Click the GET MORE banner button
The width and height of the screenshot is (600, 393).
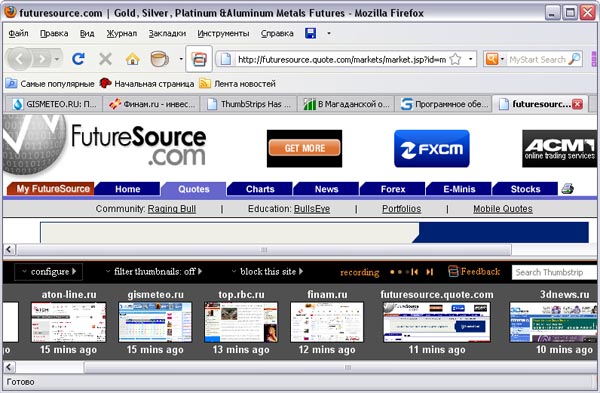tap(305, 148)
